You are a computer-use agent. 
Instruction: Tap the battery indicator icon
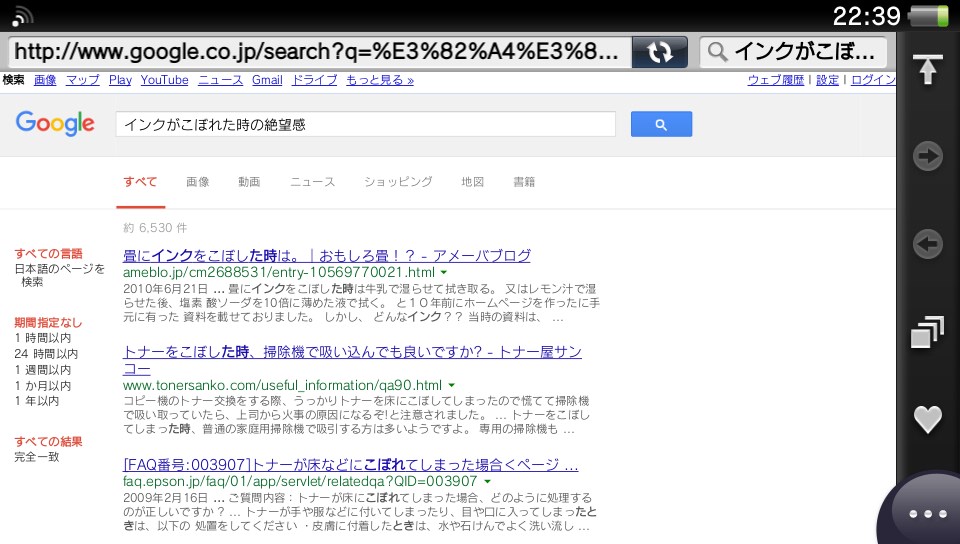pos(929,15)
